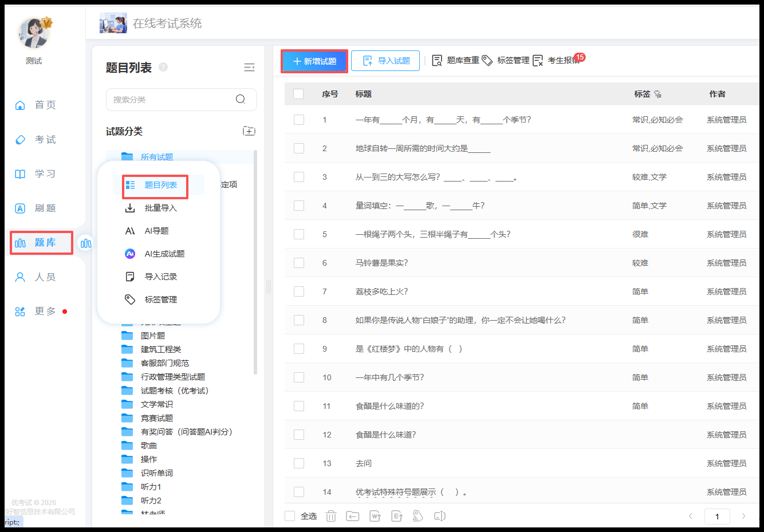Tick the checkbox for question row 5

[299, 234]
